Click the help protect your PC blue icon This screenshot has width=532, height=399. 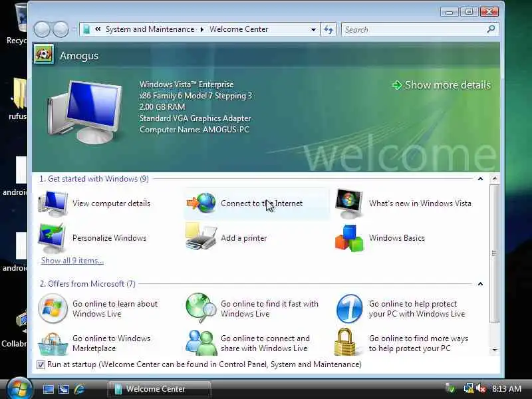click(x=349, y=309)
